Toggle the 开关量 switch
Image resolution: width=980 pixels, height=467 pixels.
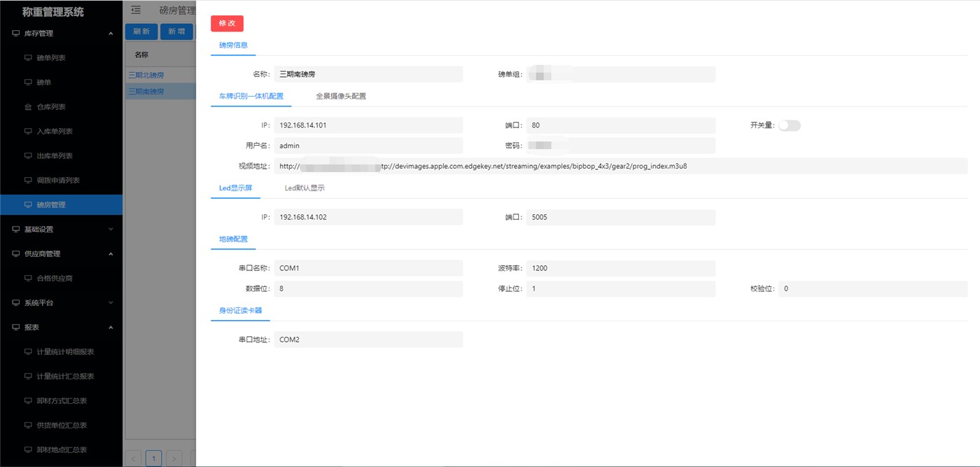789,125
